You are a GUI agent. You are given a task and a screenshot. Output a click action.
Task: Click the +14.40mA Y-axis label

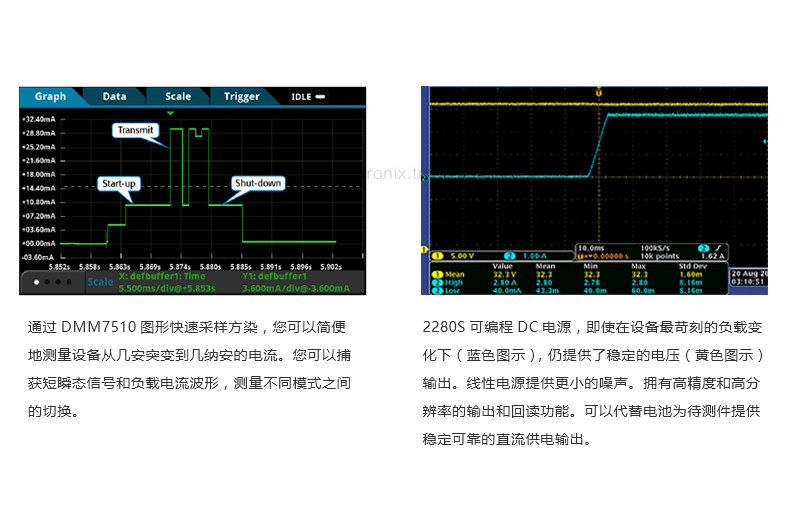[x=39, y=188]
